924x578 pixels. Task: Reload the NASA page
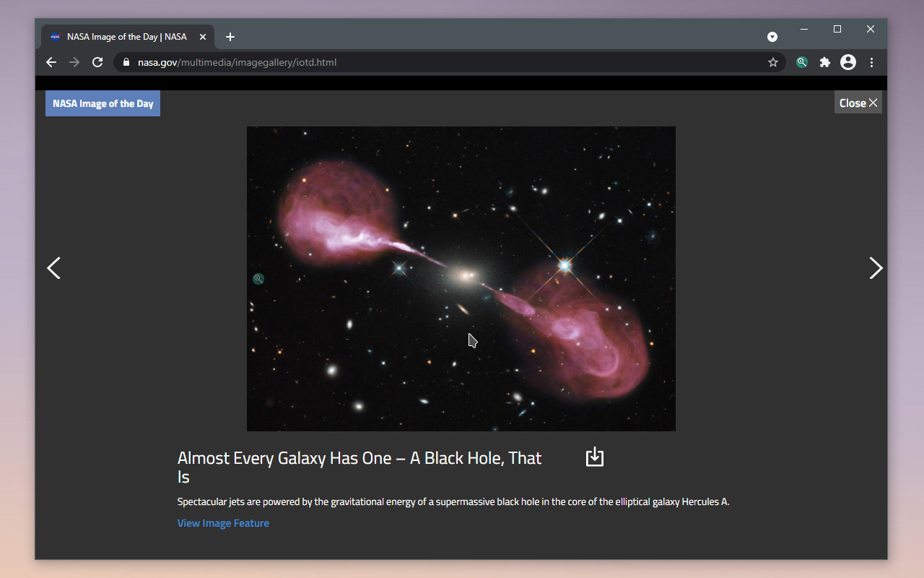97,62
